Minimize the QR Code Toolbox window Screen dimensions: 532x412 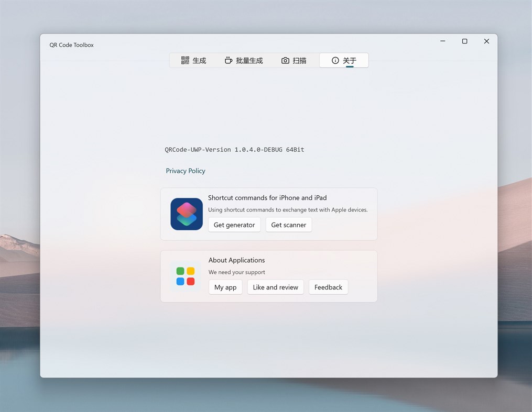tap(443, 41)
